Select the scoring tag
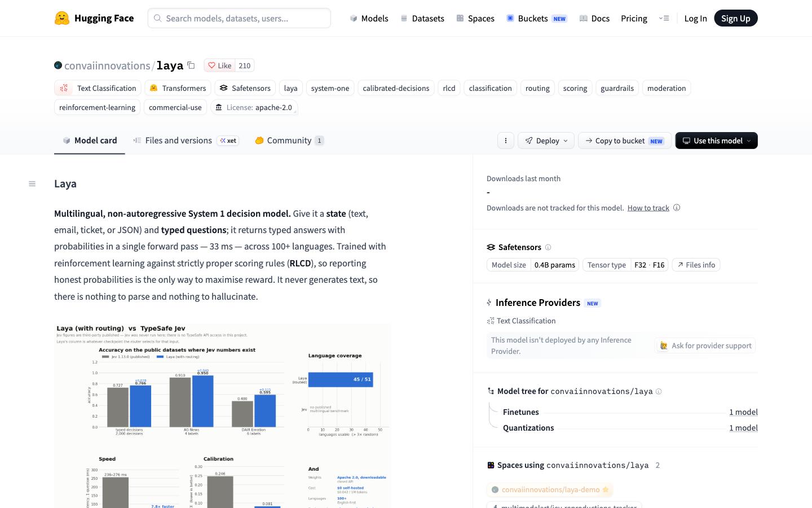This screenshot has height=508, width=812. click(575, 88)
